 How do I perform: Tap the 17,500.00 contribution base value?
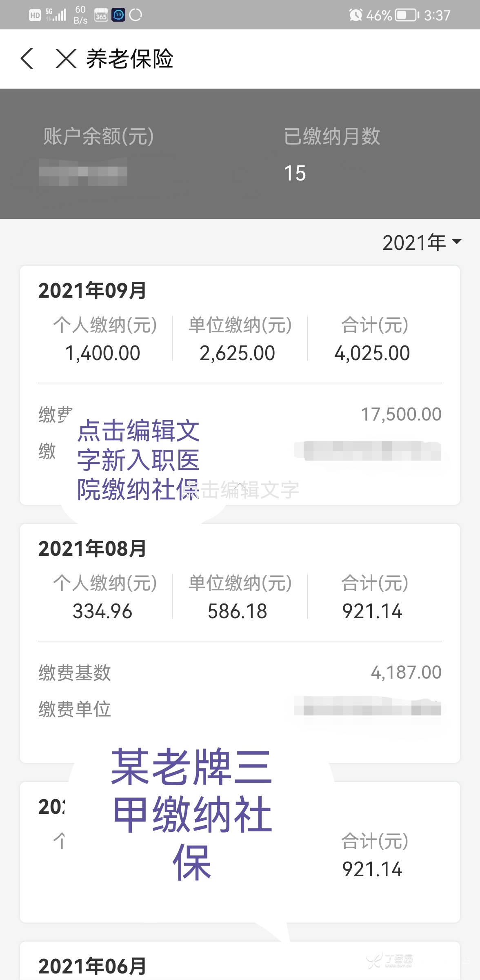(x=401, y=414)
